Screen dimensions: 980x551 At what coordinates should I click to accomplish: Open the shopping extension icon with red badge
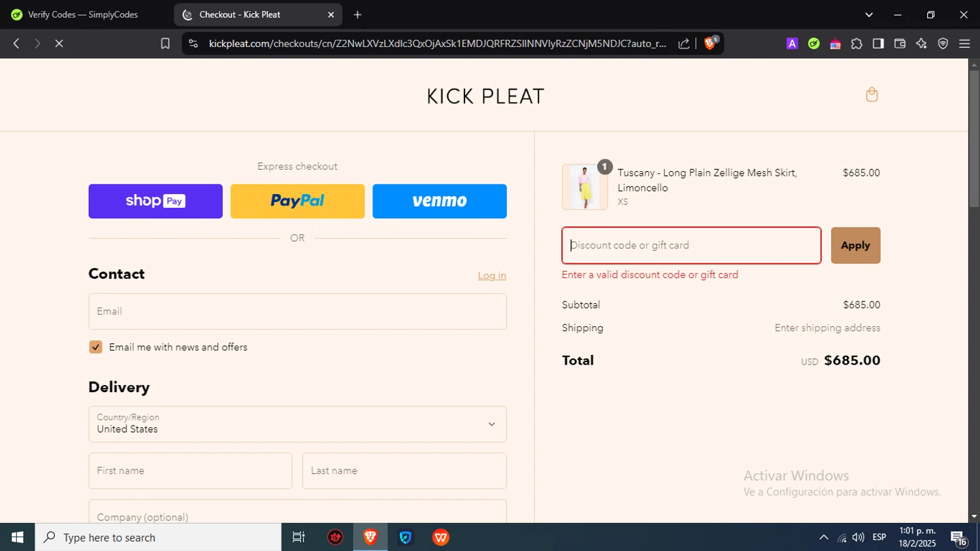pyautogui.click(x=835, y=44)
